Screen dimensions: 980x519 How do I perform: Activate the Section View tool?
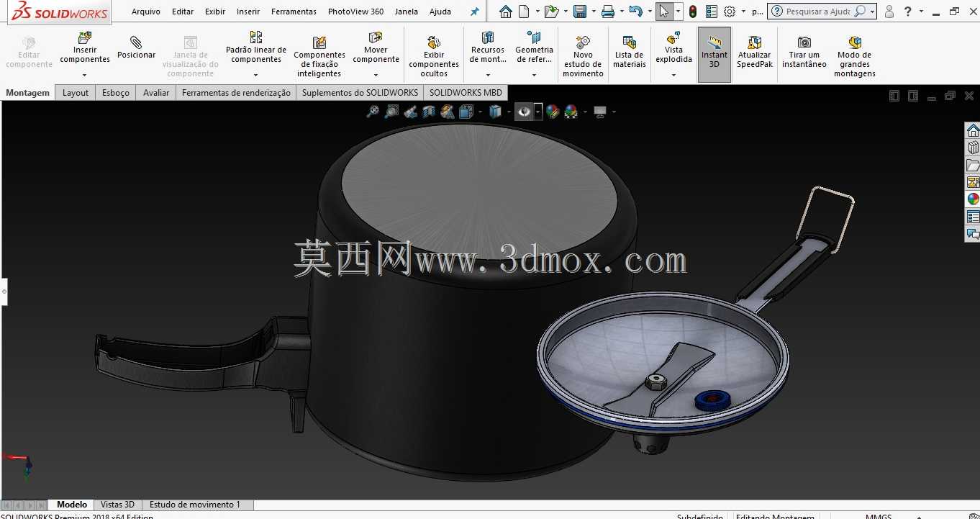(x=429, y=112)
